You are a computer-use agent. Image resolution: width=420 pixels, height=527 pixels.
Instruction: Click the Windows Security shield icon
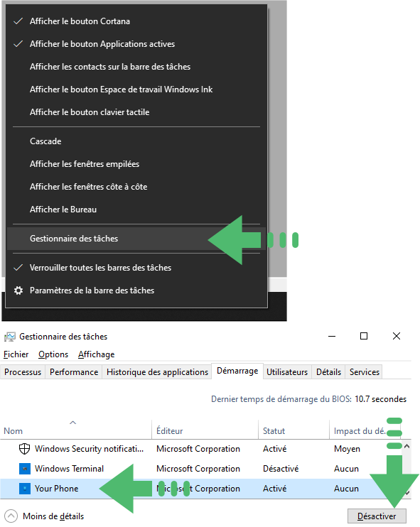point(25,449)
